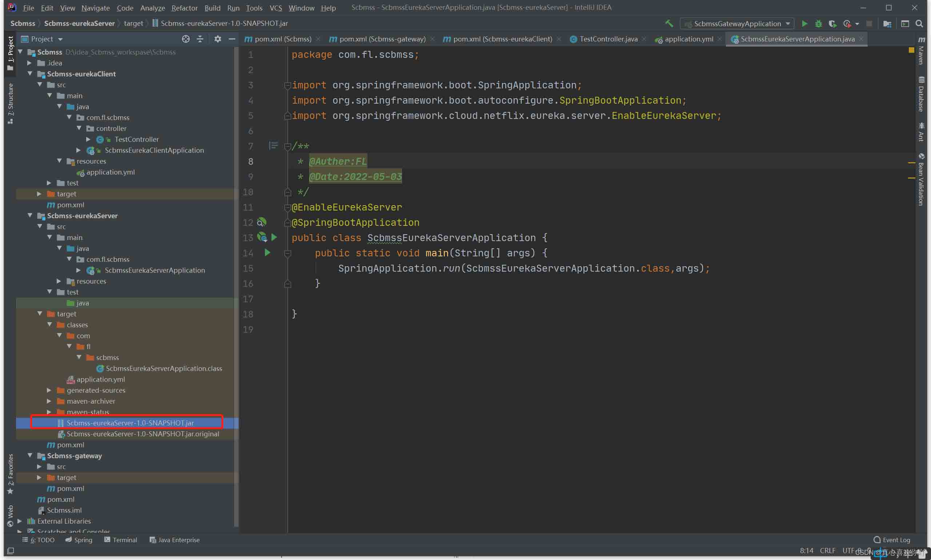Run ScbmssGatewayApplication with the green play button
The image size is (931, 560).
click(804, 24)
